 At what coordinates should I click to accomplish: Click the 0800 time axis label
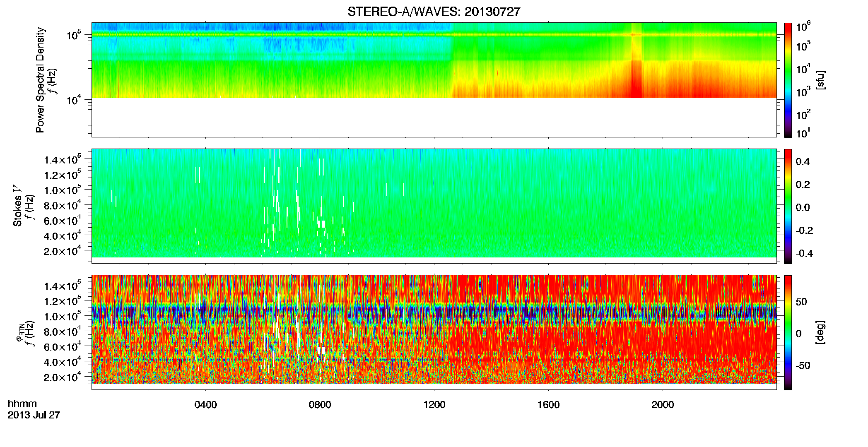(x=320, y=405)
